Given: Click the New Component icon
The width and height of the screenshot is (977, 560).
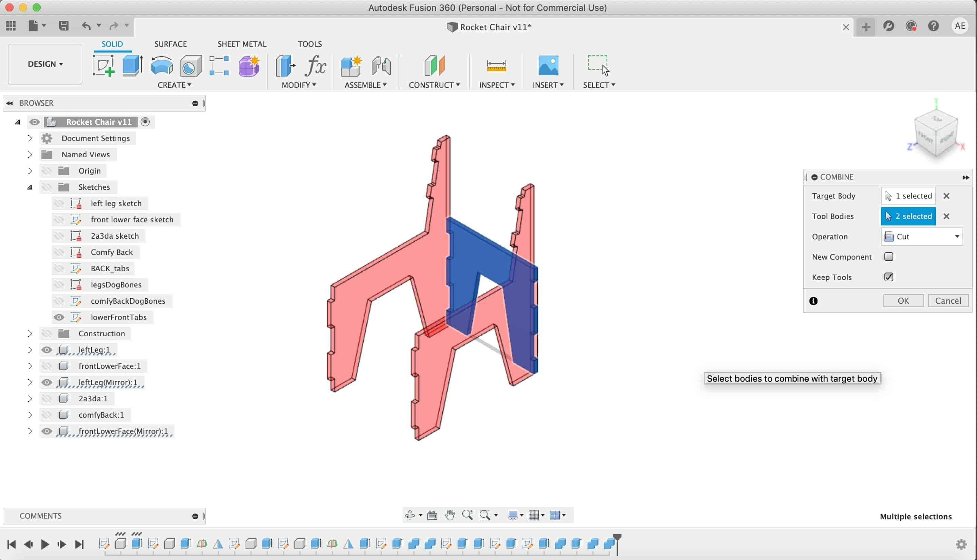Looking at the screenshot, I should tap(351, 65).
